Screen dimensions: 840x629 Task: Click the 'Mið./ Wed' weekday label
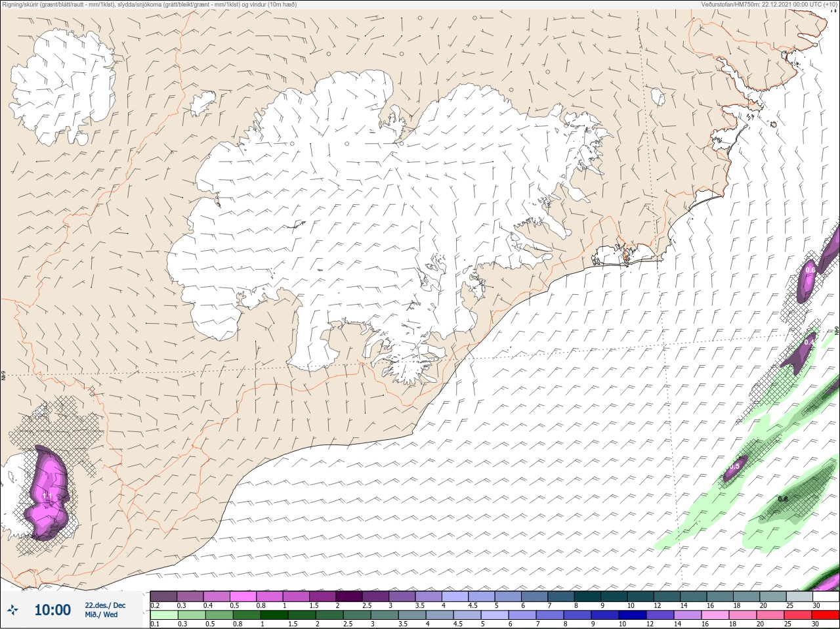pos(101,615)
